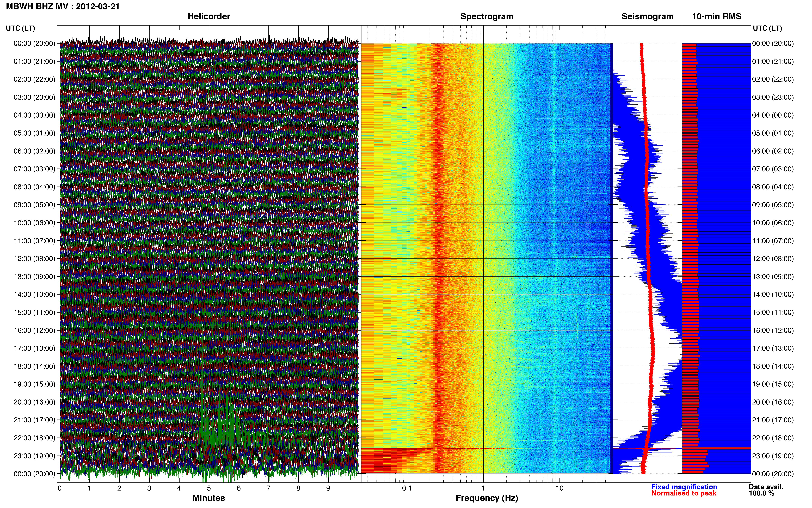
Task: Click the plot title MBWH BHZ MV : 2012-03-21
Action: point(63,6)
